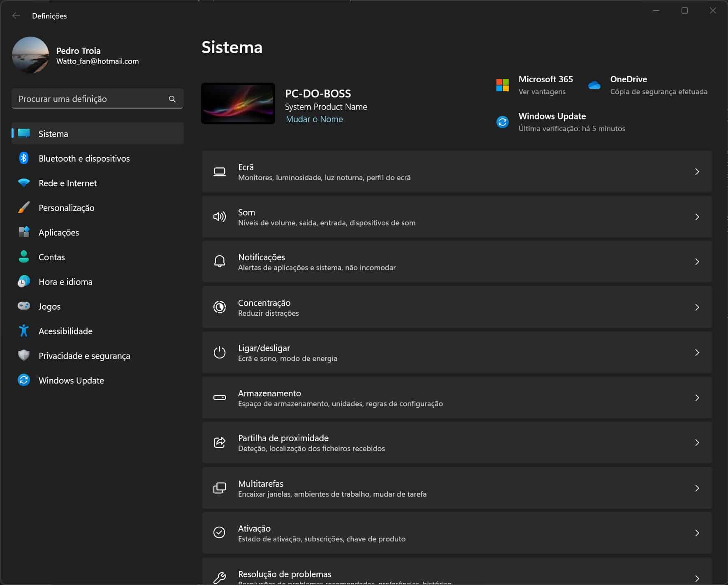Click the gamepad icon next to Jogos
The image size is (728, 585).
24,306
